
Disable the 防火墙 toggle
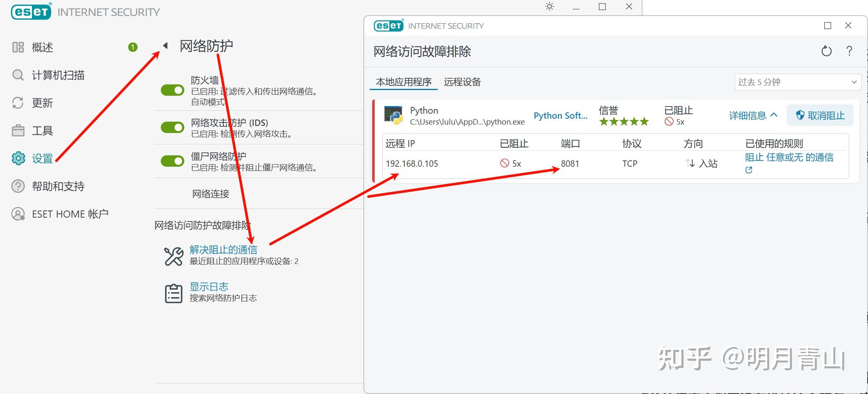coord(172,90)
